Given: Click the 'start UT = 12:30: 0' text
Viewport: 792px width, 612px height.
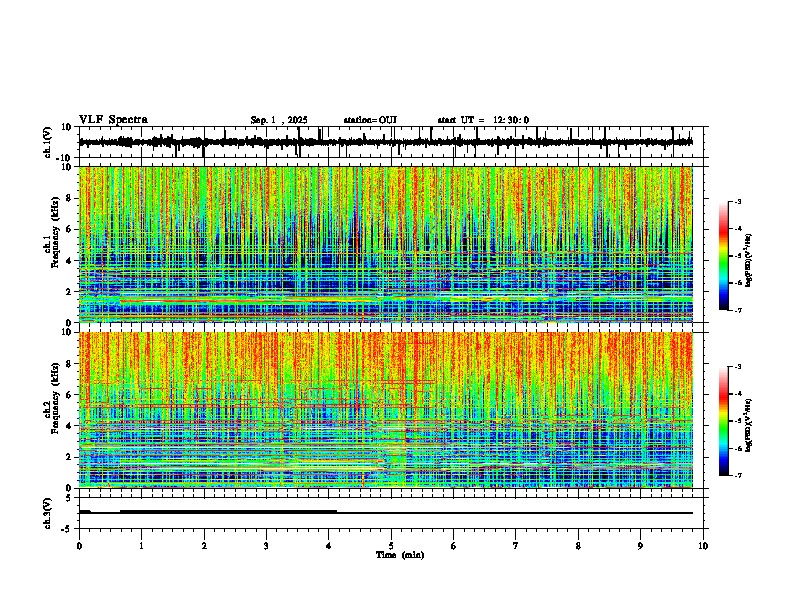Looking at the screenshot, I should click(483, 120).
